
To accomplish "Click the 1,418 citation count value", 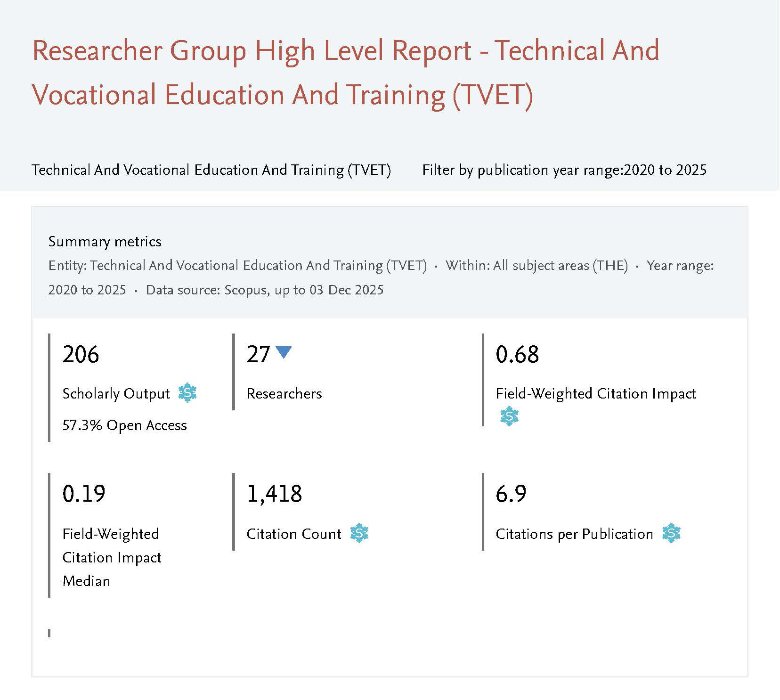I will (274, 494).
